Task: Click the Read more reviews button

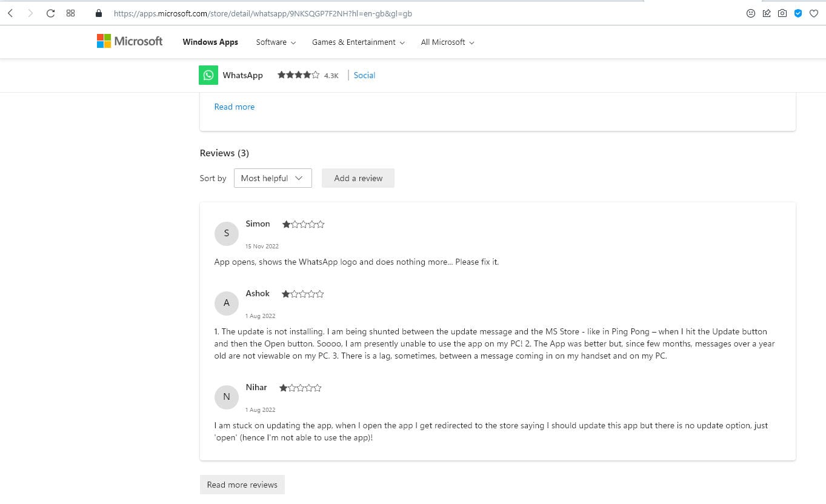Action: [x=242, y=485]
